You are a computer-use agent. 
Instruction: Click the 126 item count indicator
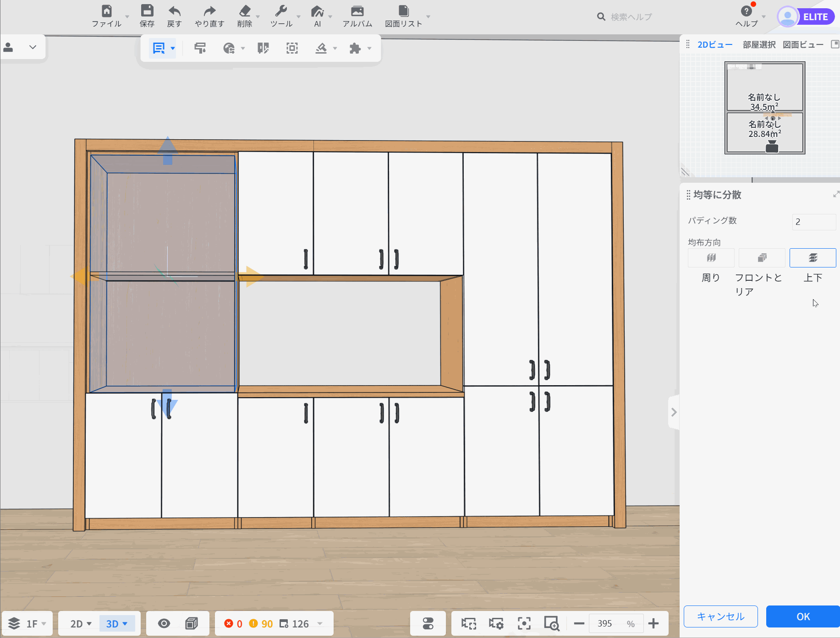[294, 624]
